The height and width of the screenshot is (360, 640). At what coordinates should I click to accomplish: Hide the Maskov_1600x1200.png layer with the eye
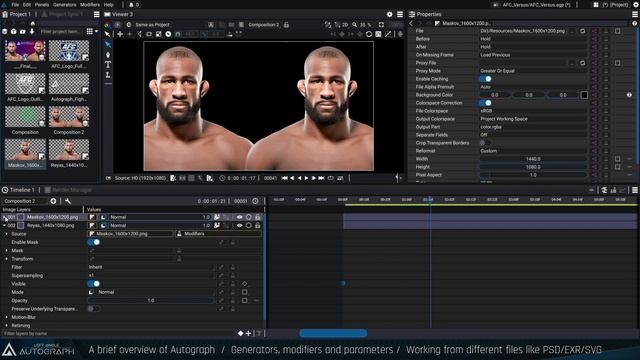[240, 217]
